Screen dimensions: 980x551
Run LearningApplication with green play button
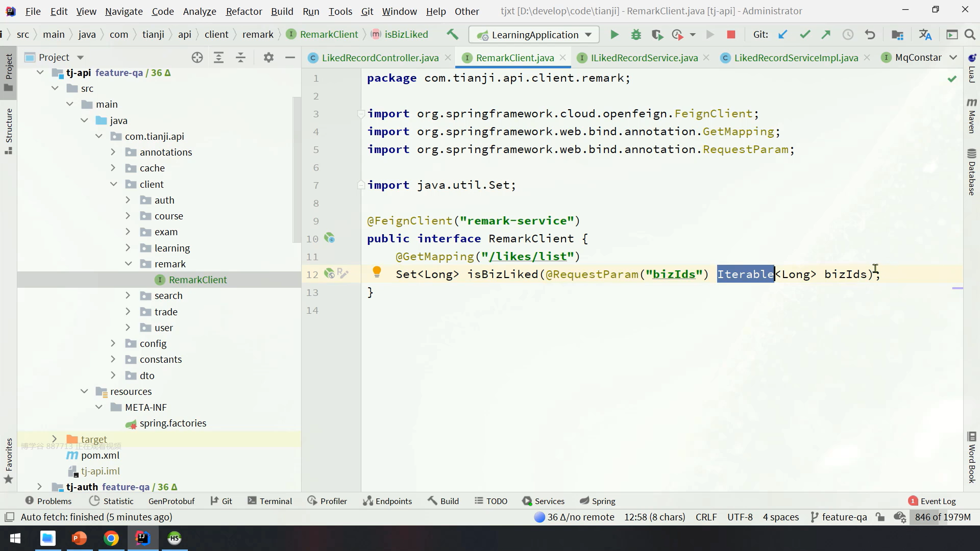[x=615, y=35]
